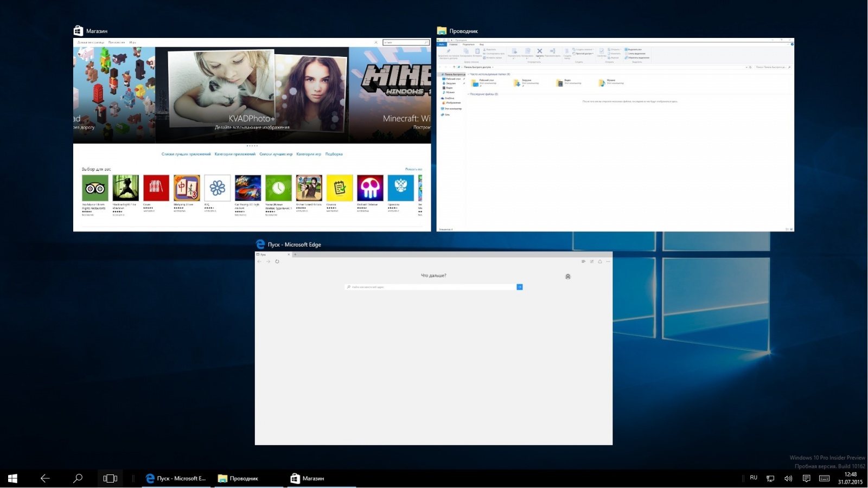This screenshot has width=868, height=488.
Task: Click the Edge back arrow
Action: (x=259, y=261)
